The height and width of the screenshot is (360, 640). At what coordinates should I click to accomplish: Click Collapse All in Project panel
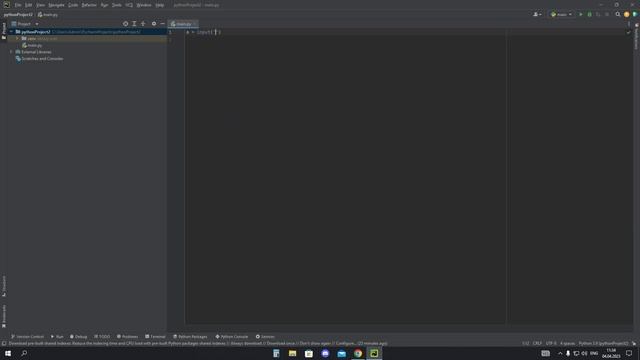coord(143,24)
